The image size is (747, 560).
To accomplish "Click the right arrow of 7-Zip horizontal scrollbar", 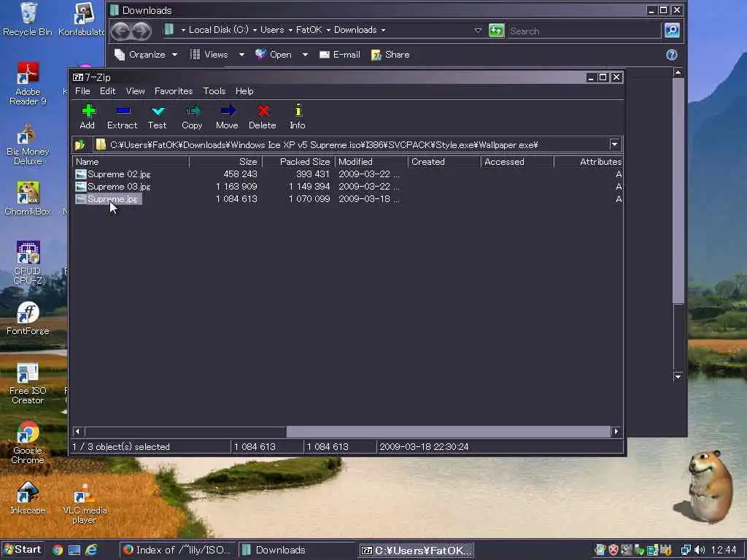I will tap(616, 432).
